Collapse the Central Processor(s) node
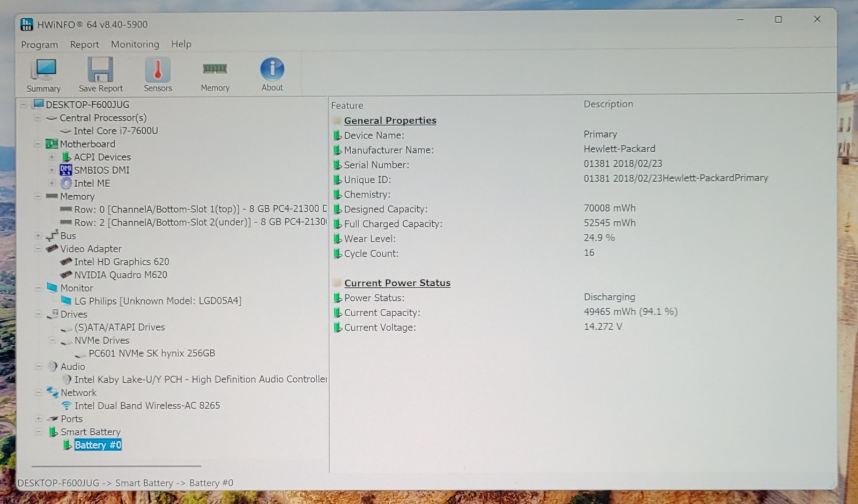This screenshot has width=858, height=504. 38,118
